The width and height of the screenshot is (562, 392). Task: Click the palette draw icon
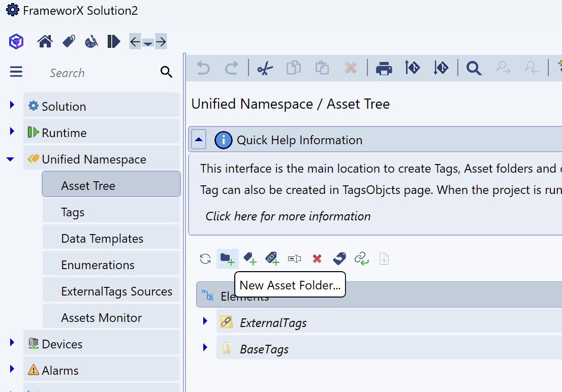(x=91, y=42)
